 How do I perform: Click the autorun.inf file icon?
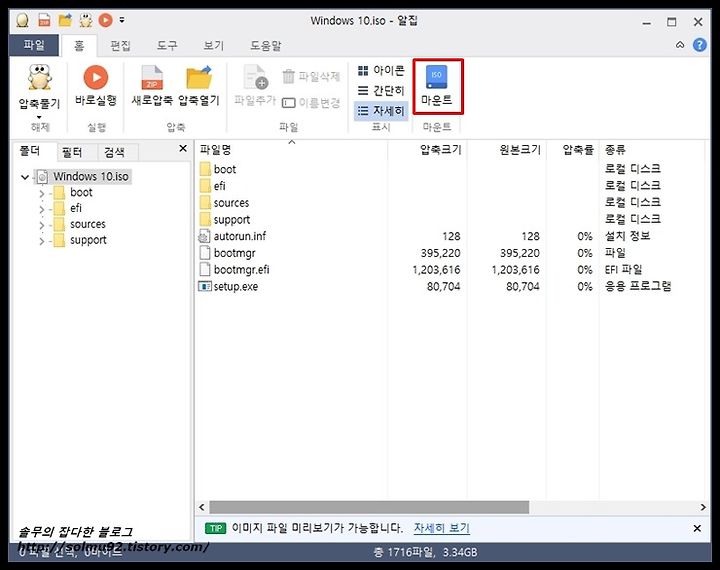pyautogui.click(x=204, y=236)
